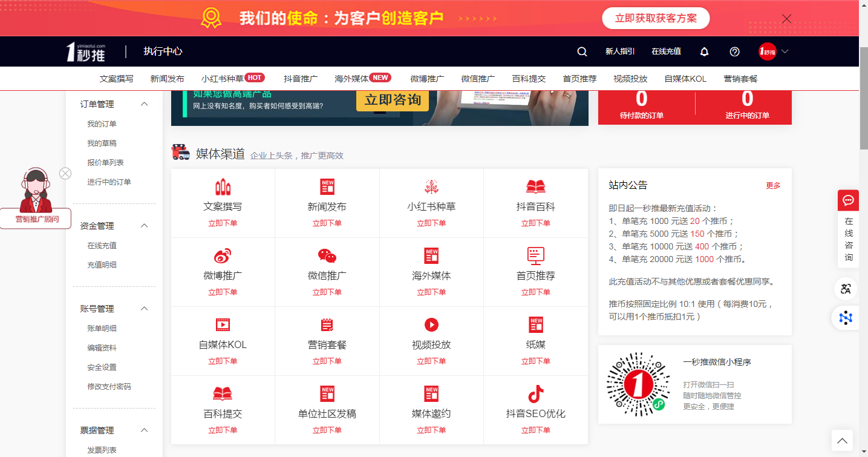The width and height of the screenshot is (868, 457).
Task: Click the 立即获取获客方案 banner button
Action: click(x=656, y=19)
